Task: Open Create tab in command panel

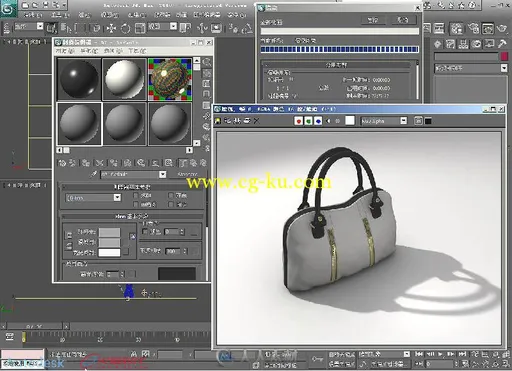Action: [x=438, y=44]
